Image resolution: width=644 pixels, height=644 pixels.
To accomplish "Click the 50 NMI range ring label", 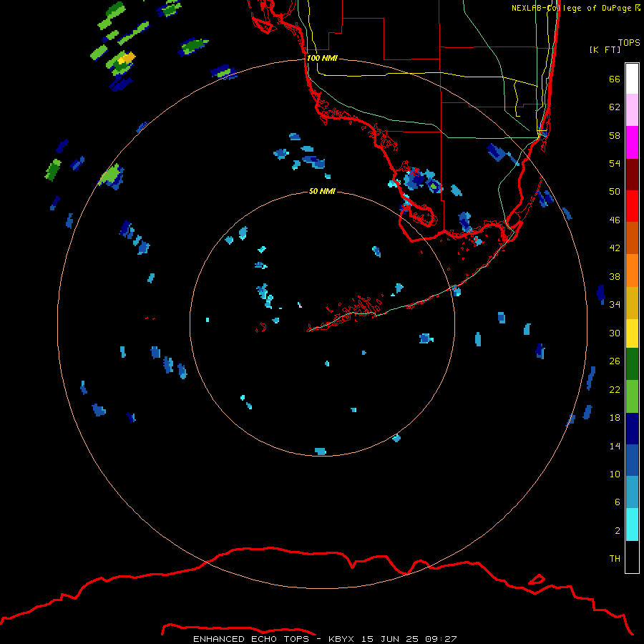I will 322,191.
